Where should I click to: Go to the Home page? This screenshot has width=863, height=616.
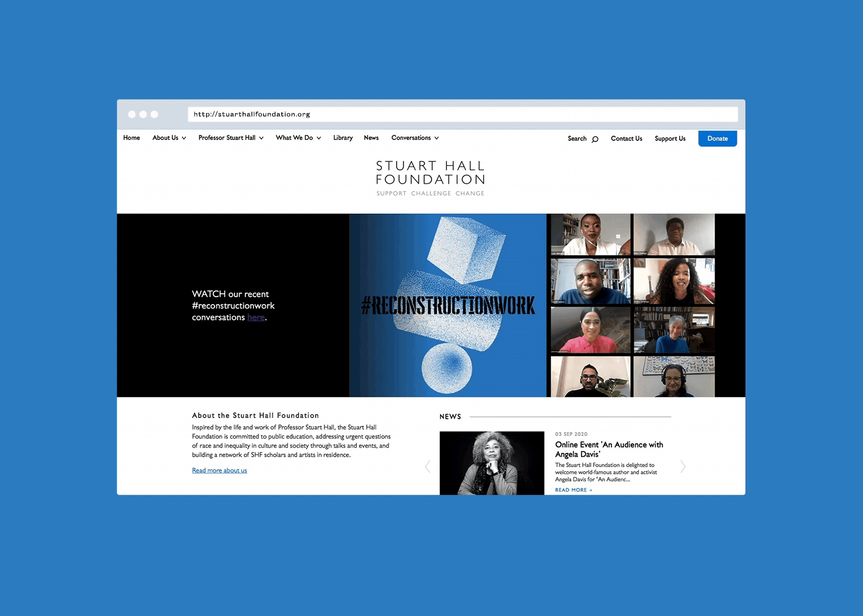[131, 138]
